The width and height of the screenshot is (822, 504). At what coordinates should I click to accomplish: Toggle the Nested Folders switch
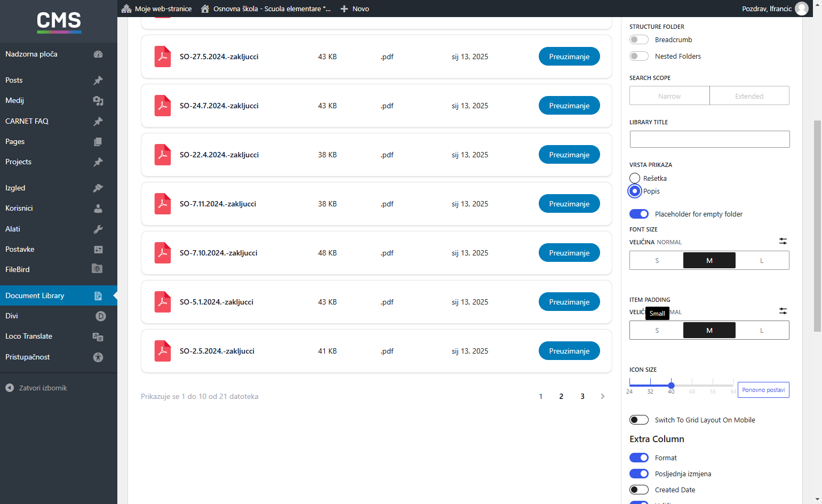(639, 56)
